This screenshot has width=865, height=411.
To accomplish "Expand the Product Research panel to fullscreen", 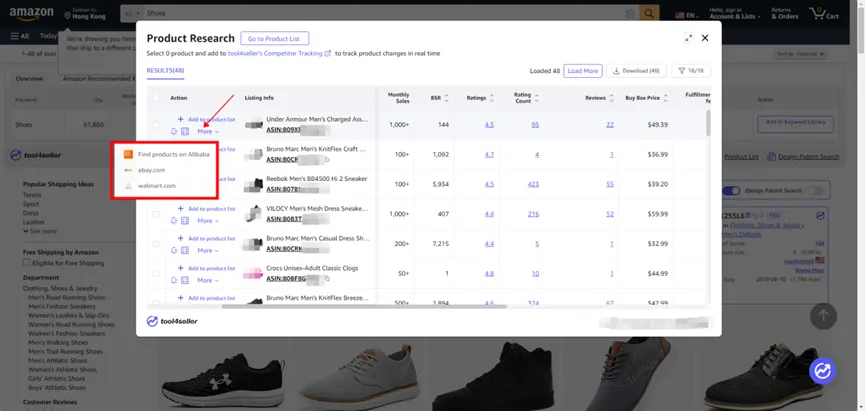I will tap(688, 38).
